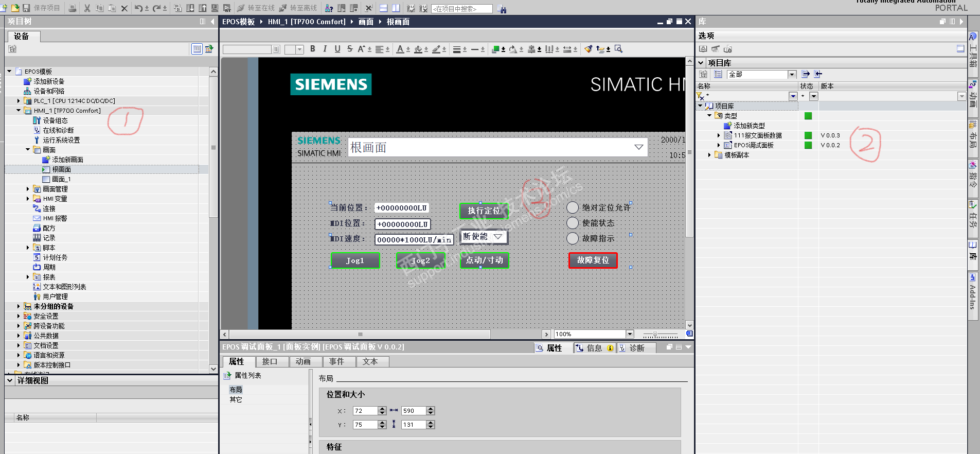Click the cut scissors icon
The image size is (980, 454).
[x=87, y=8]
